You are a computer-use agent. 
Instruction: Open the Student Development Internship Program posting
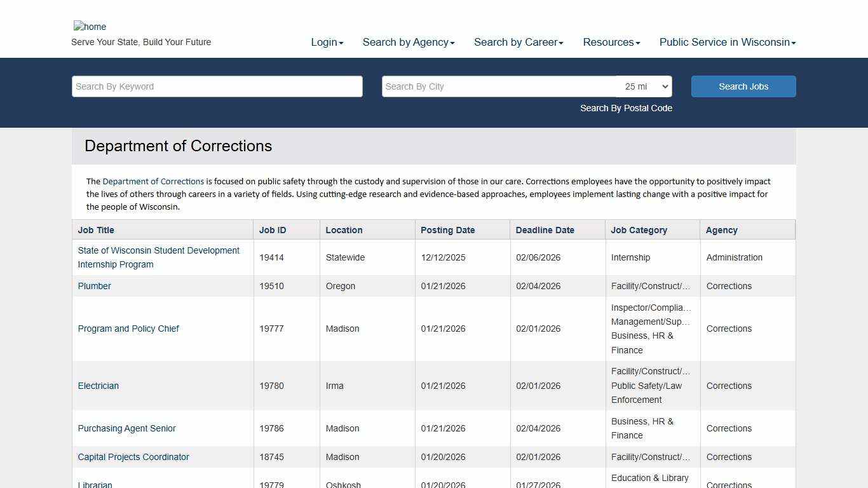point(158,257)
